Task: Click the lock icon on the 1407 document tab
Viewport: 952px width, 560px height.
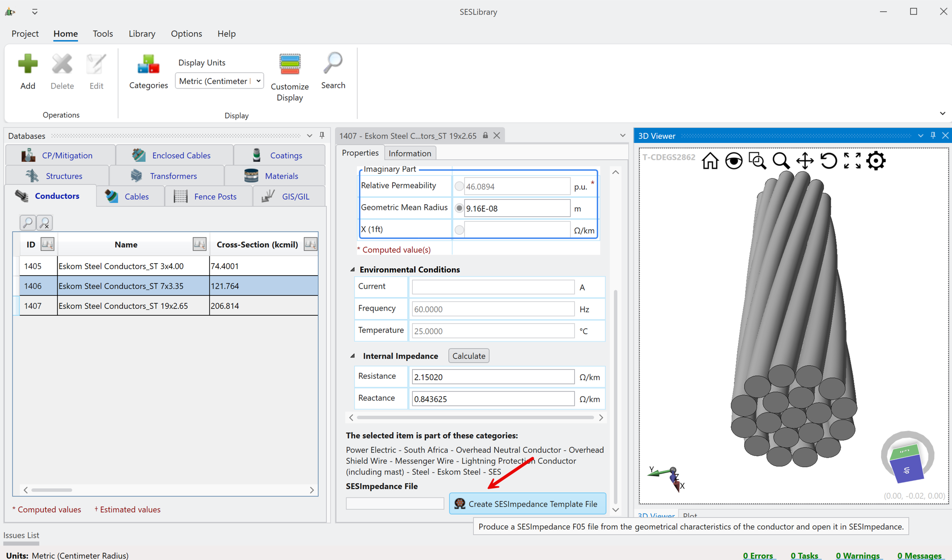Action: point(485,135)
